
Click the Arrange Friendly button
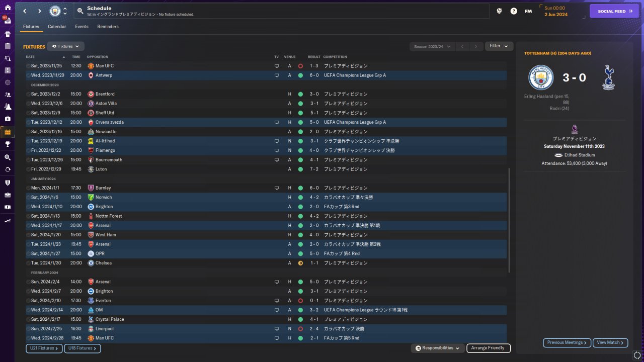point(489,348)
